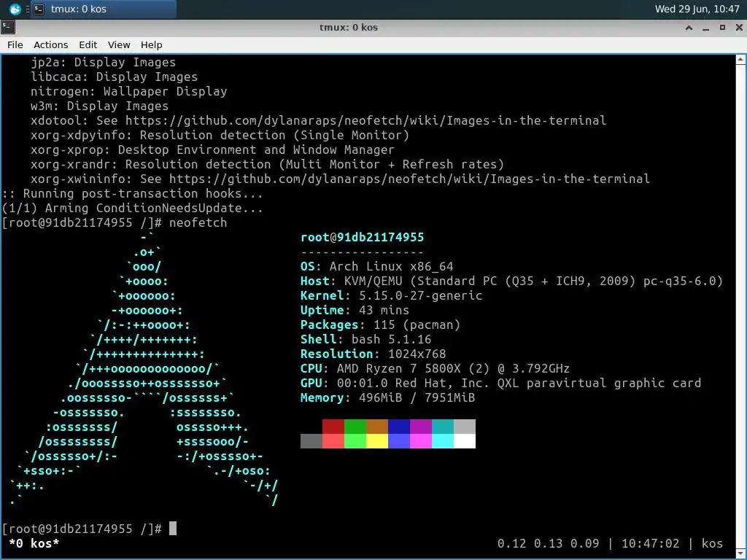This screenshot has height=560, width=747.
Task: Click the red color block in neofetch palette
Action: (x=333, y=427)
